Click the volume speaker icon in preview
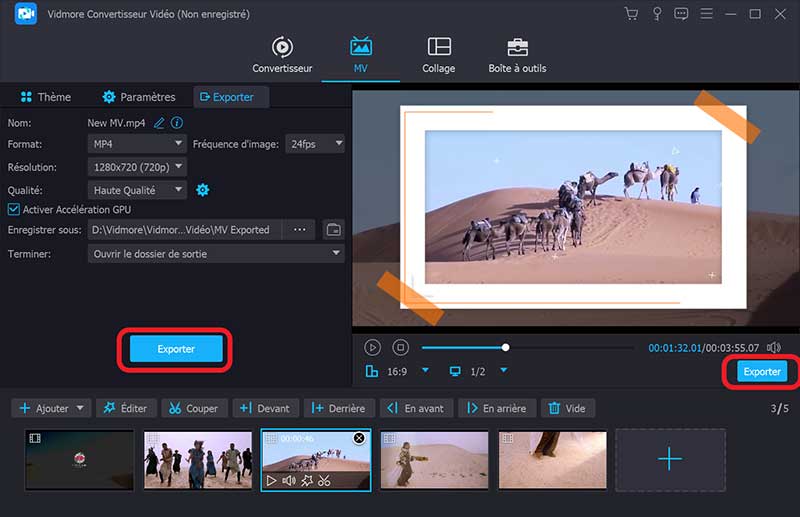Viewport: 800px width, 517px height. 774,347
